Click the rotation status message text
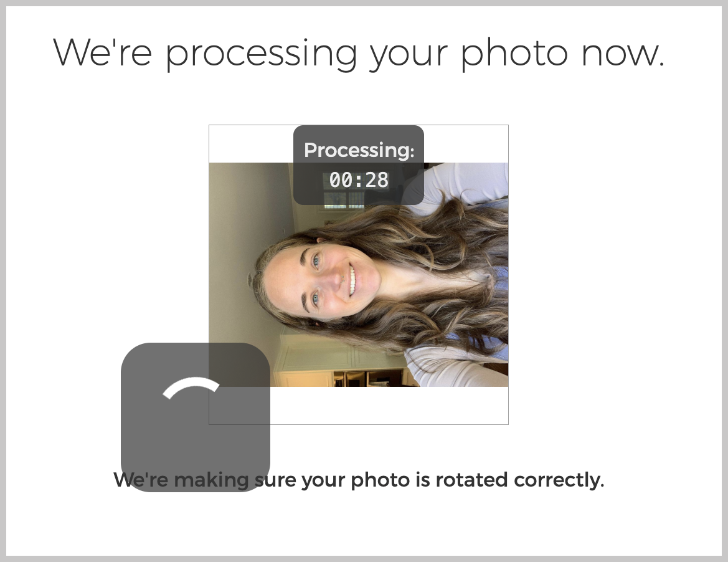Viewport: 728px width, 562px height. 359,480
